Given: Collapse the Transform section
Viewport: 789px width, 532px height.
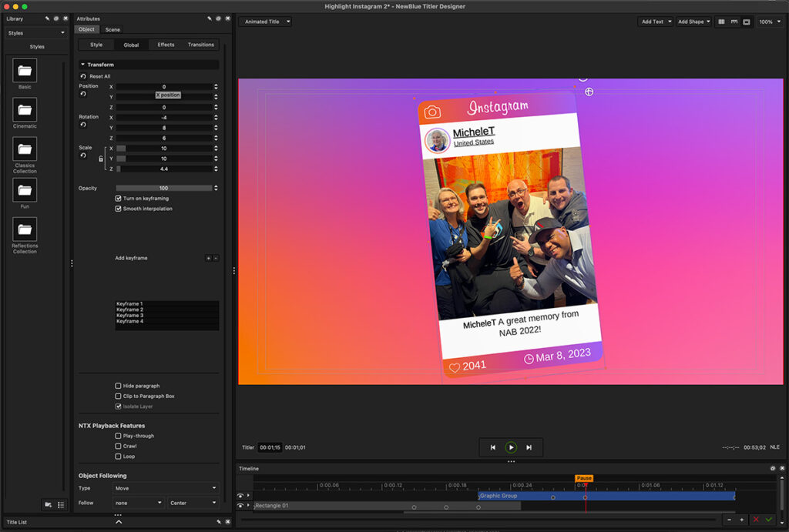Looking at the screenshot, I should point(83,65).
